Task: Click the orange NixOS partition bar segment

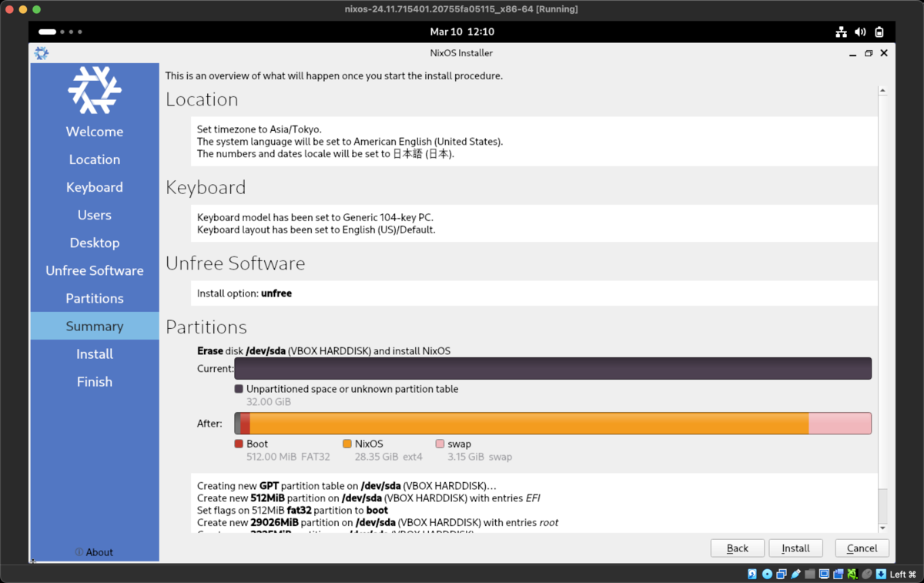Action: click(x=529, y=424)
